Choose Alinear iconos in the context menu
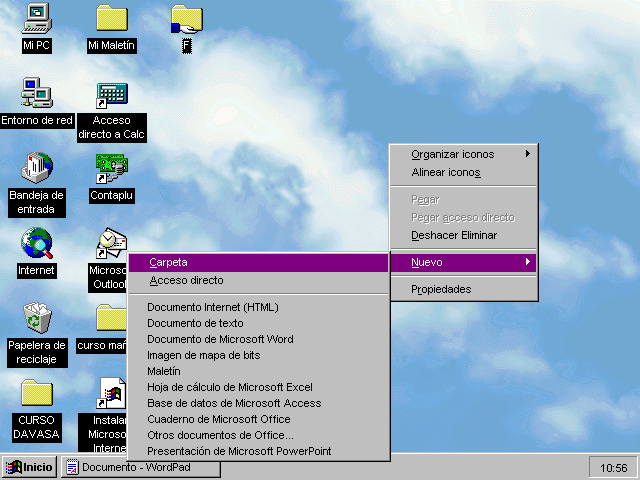Screen dimensions: 640x480 tap(464, 172)
